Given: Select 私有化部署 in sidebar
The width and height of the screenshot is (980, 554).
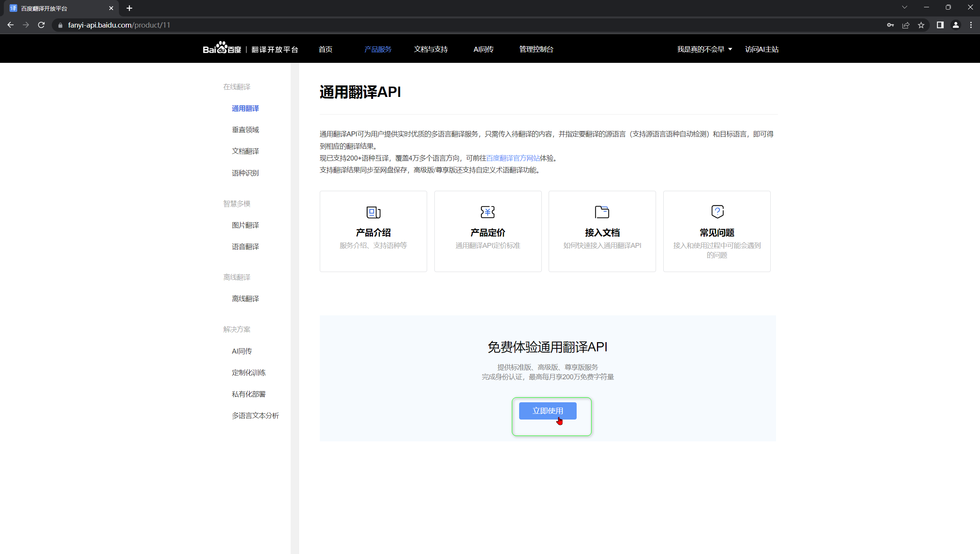Looking at the screenshot, I should [x=249, y=394].
